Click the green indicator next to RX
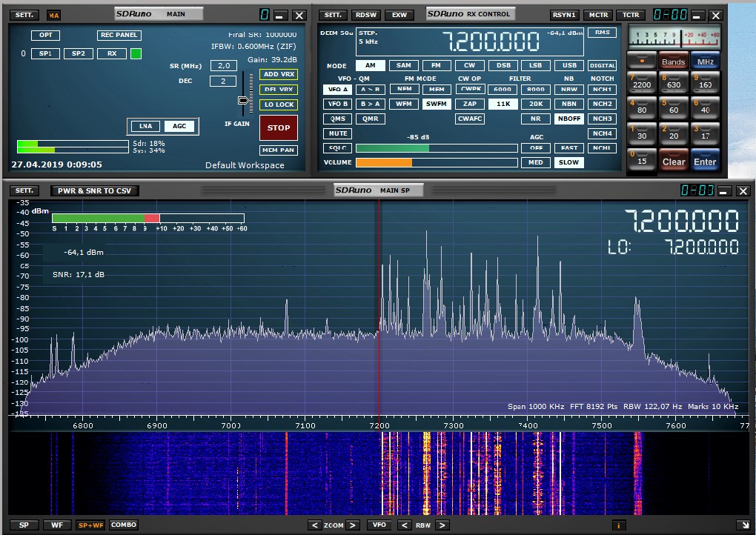This screenshot has height=535, width=756. point(136,53)
